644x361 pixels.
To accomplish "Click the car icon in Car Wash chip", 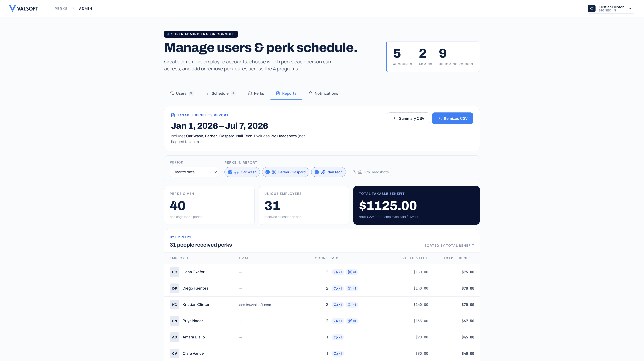I will (236, 172).
